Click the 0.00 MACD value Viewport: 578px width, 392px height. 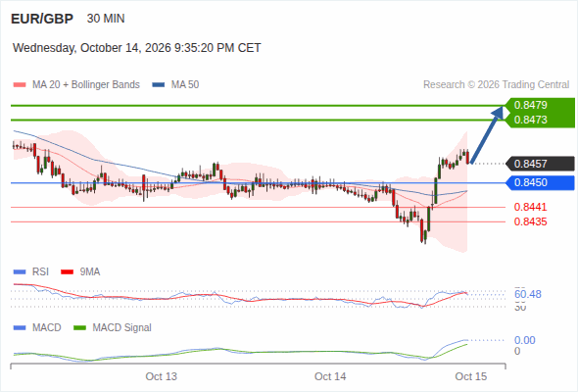(x=524, y=340)
